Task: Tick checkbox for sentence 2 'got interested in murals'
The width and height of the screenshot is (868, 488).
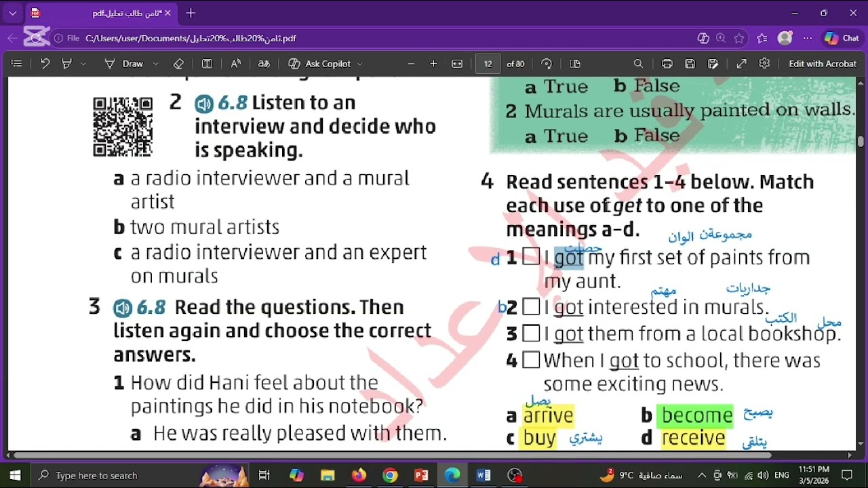Action: (532, 307)
